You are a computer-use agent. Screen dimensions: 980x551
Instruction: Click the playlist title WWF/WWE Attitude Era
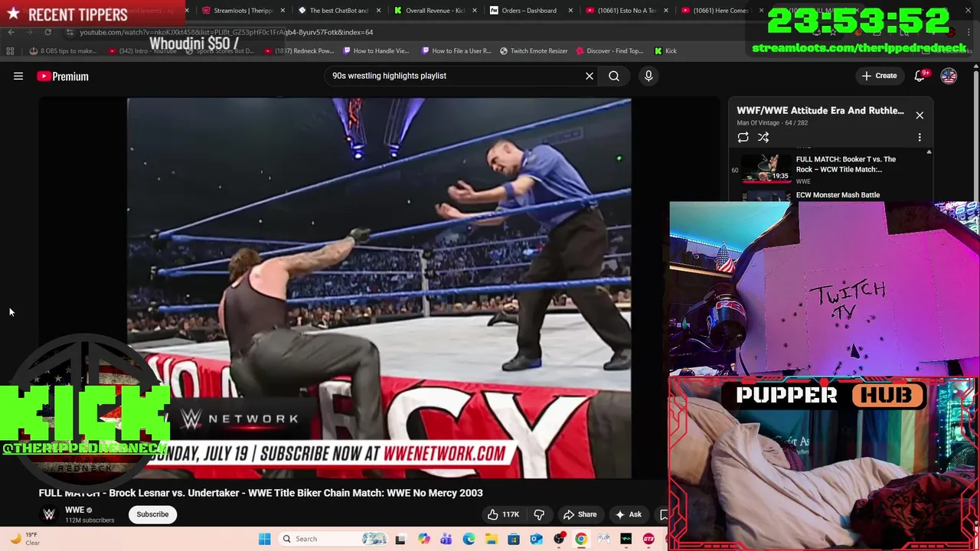tap(820, 110)
